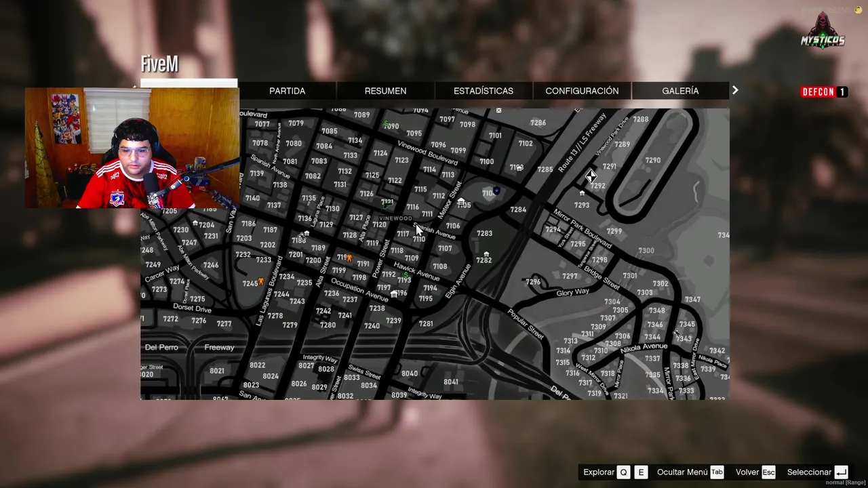Select the police badge icon at 7104
This screenshot has width=868, height=488.
[496, 191]
